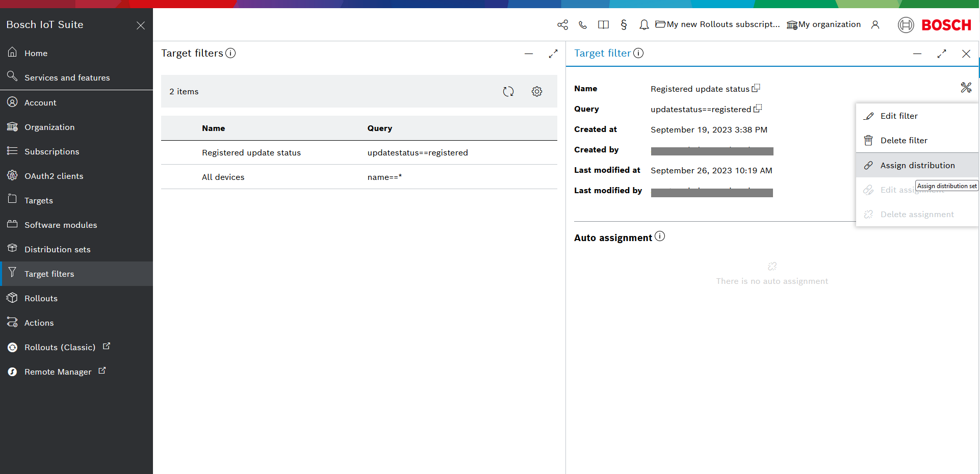980x474 pixels.
Task: Copy the query updatestatus==registered
Action: click(x=758, y=109)
